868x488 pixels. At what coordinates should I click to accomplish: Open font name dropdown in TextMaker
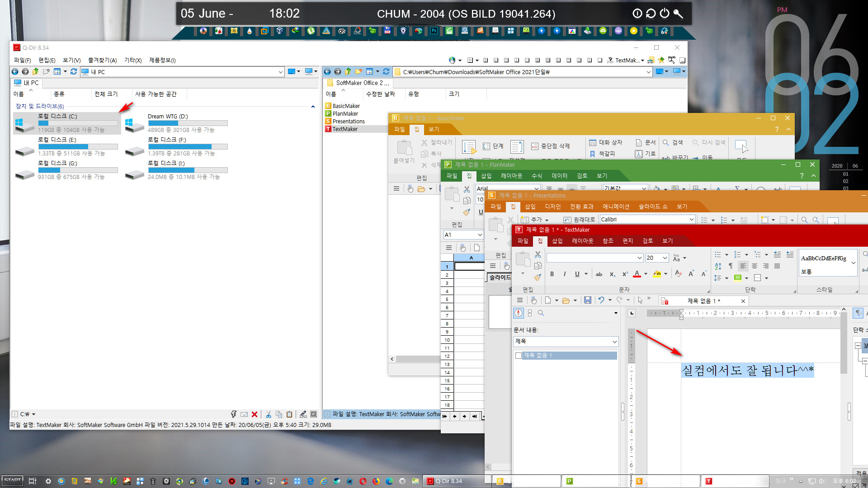pyautogui.click(x=640, y=258)
